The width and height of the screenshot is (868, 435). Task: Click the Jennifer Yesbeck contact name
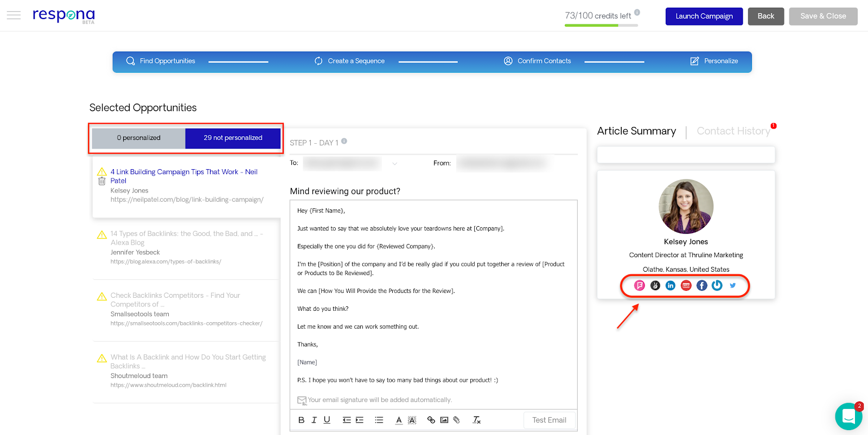pos(135,252)
